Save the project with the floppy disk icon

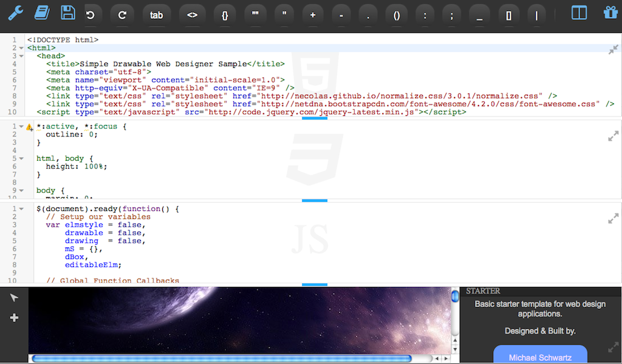pyautogui.click(x=67, y=13)
